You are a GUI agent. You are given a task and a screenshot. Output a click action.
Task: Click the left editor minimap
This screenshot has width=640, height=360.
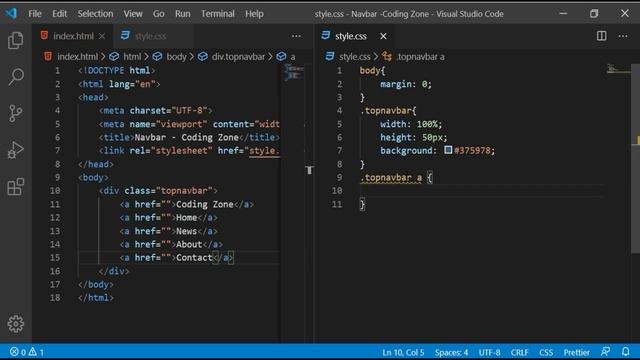pyautogui.click(x=294, y=72)
